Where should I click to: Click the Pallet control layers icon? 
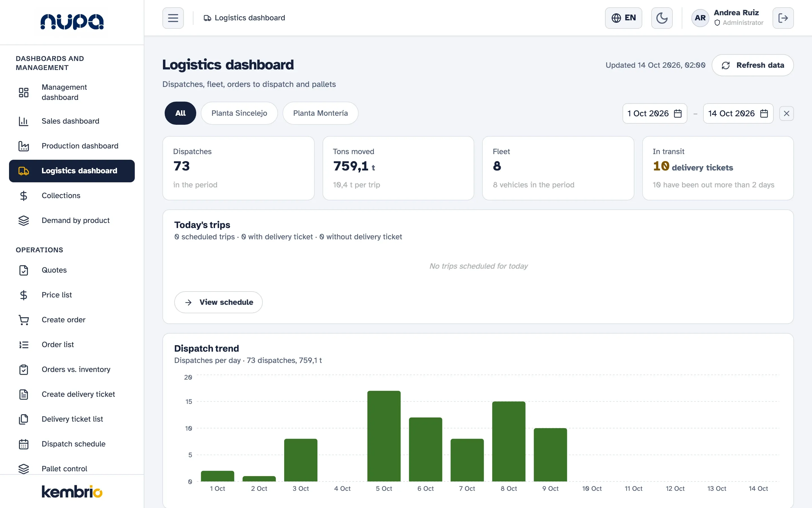[x=23, y=469]
